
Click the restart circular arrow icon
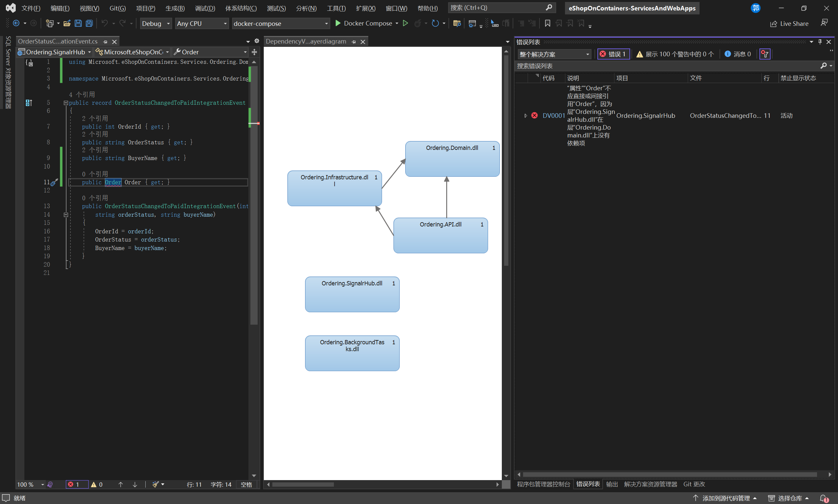[435, 24]
